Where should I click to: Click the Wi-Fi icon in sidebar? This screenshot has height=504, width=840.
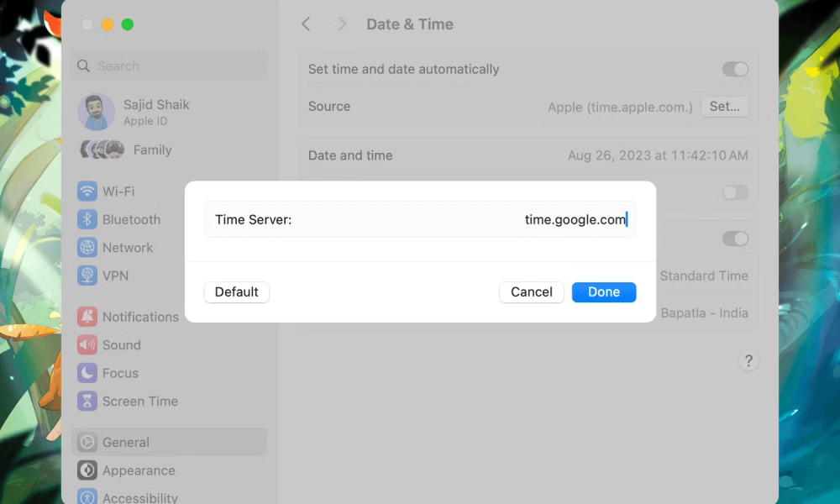coord(87,192)
